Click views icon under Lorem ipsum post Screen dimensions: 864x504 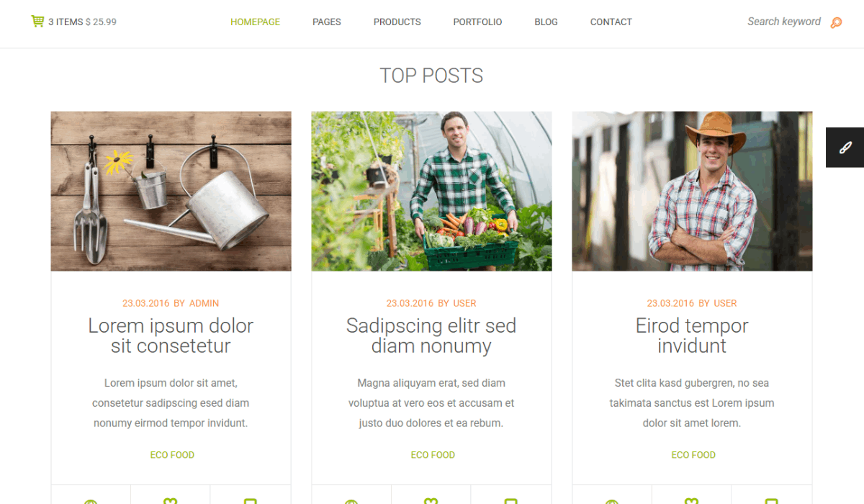tap(90, 502)
